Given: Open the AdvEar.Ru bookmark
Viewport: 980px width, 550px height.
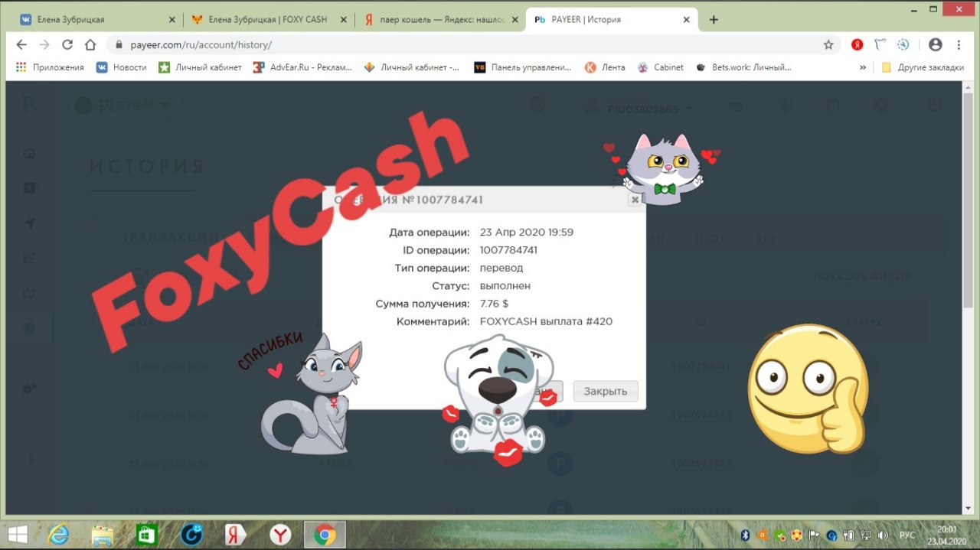Looking at the screenshot, I should tap(302, 67).
